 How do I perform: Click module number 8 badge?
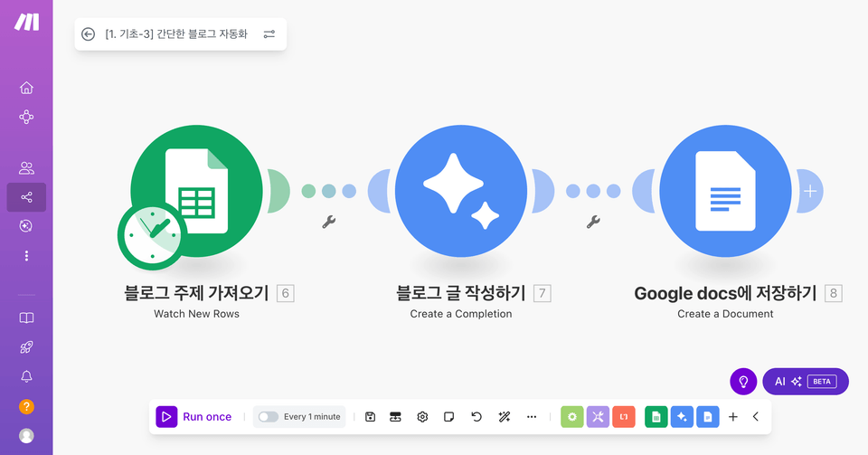(834, 293)
